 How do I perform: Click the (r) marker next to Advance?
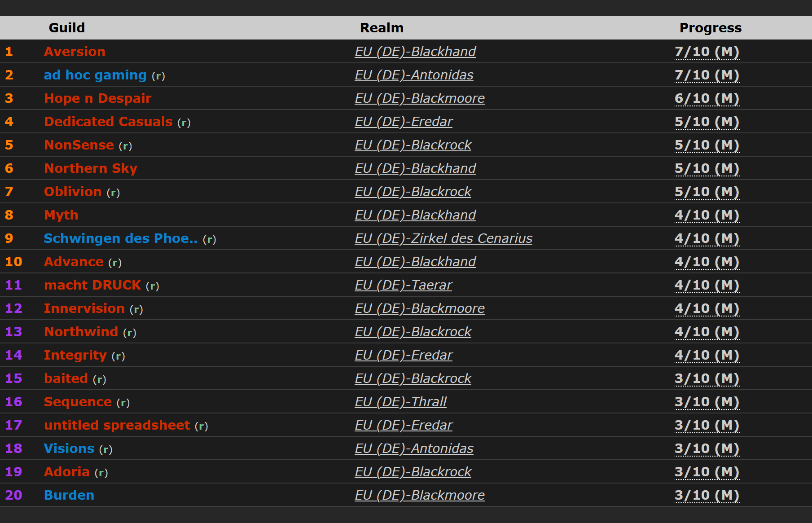[115, 263]
